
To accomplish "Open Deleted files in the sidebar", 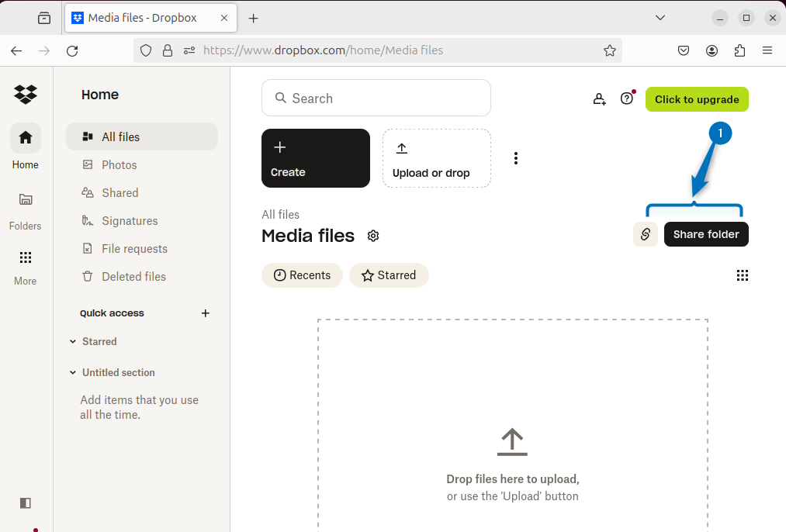I will click(133, 276).
